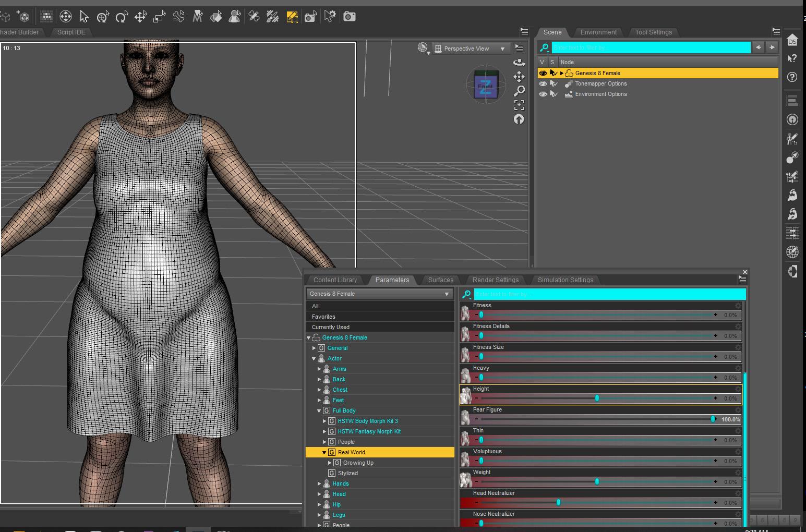Switch to the Surfaces tab

(440, 280)
